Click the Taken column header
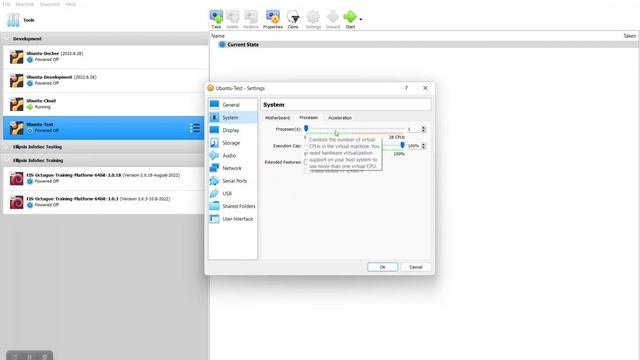This screenshot has width=640, height=360. coord(629,36)
